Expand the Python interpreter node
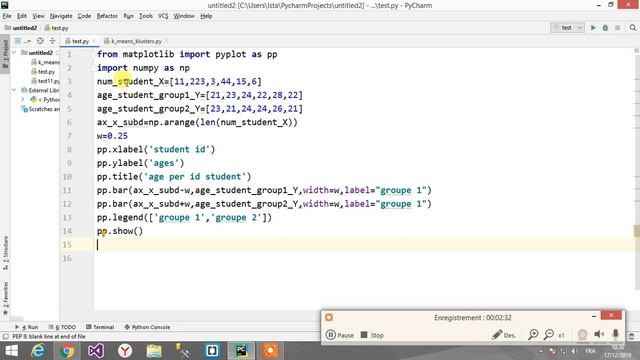 click(x=23, y=100)
